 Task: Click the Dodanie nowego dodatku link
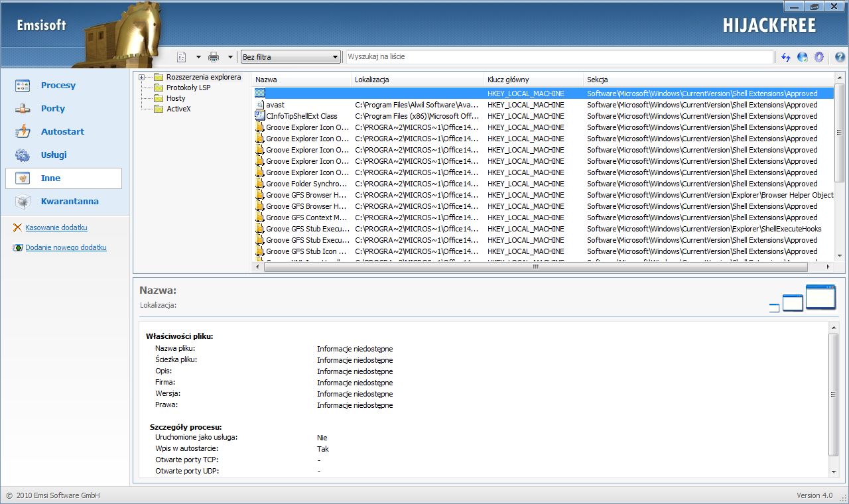[66, 247]
